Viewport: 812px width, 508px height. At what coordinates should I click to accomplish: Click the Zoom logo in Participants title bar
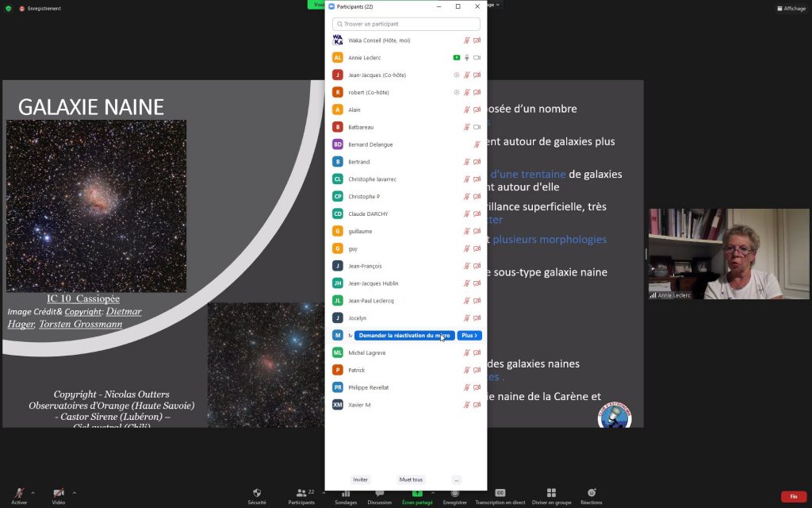332,6
